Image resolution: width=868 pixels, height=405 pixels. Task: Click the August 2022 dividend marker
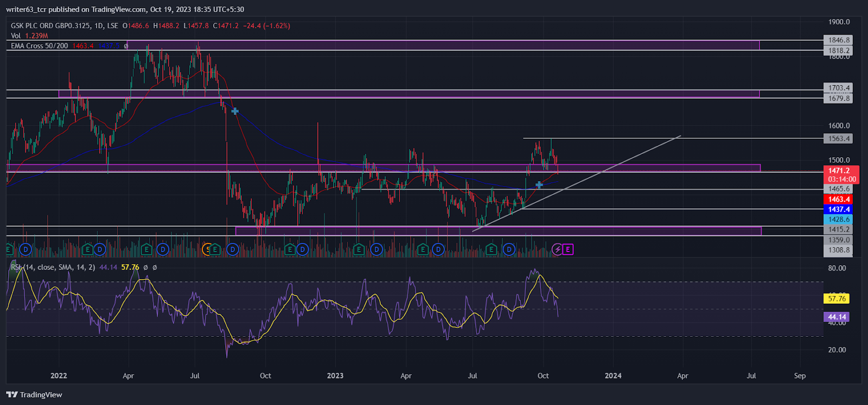click(233, 249)
